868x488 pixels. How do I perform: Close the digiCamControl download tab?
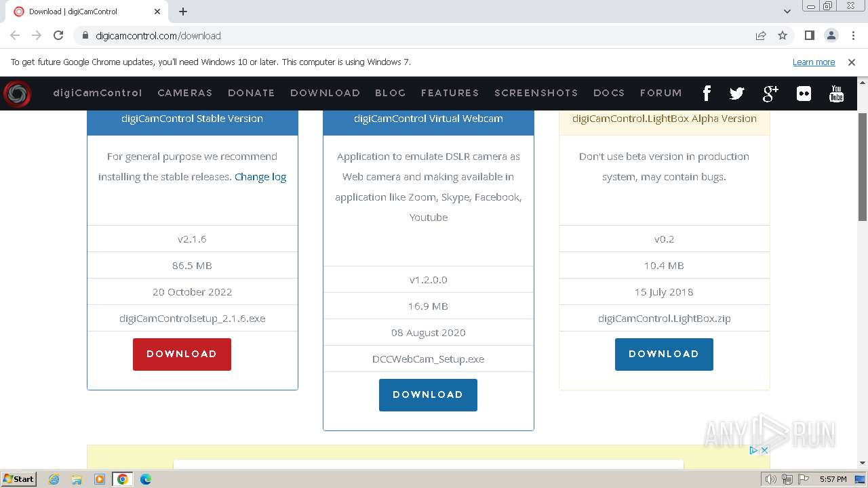157,12
